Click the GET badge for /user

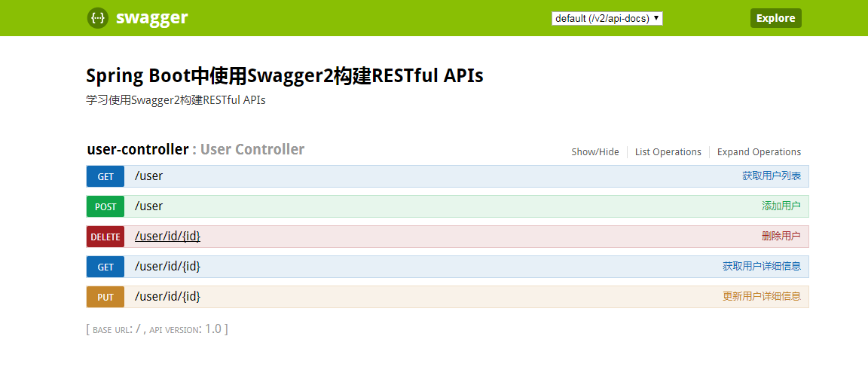click(x=105, y=176)
